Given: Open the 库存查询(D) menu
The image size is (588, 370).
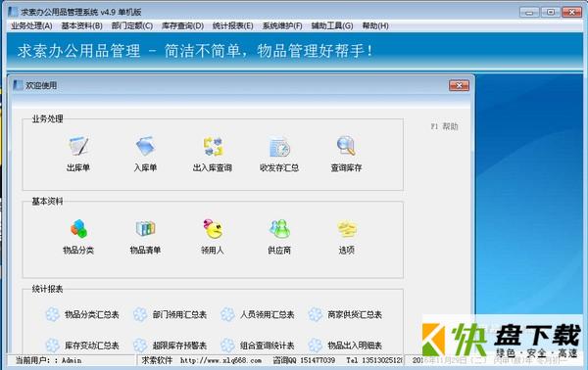Looking at the screenshot, I should pos(182,25).
